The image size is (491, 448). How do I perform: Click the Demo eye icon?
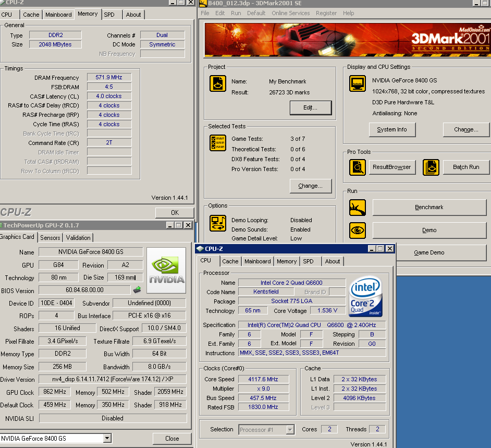pyautogui.click(x=357, y=231)
